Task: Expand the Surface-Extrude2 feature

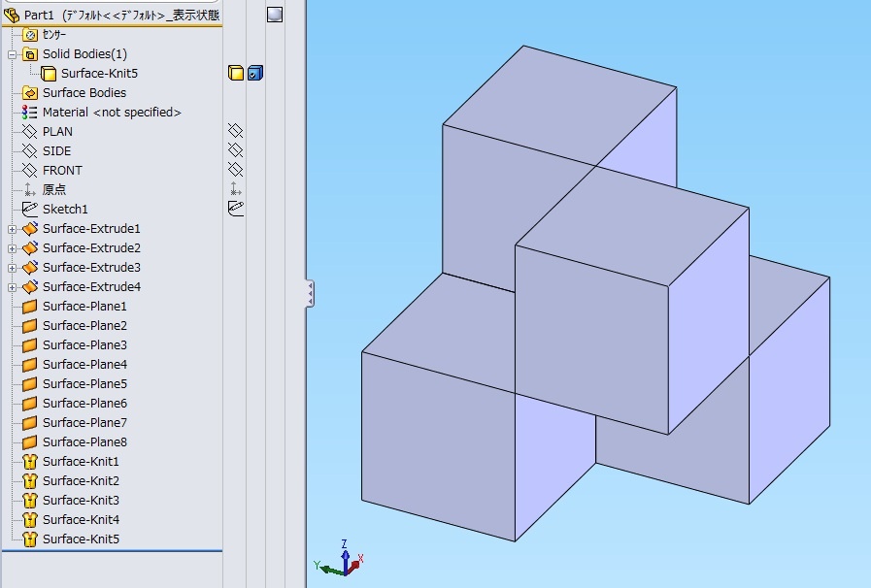Action: pos(12,248)
